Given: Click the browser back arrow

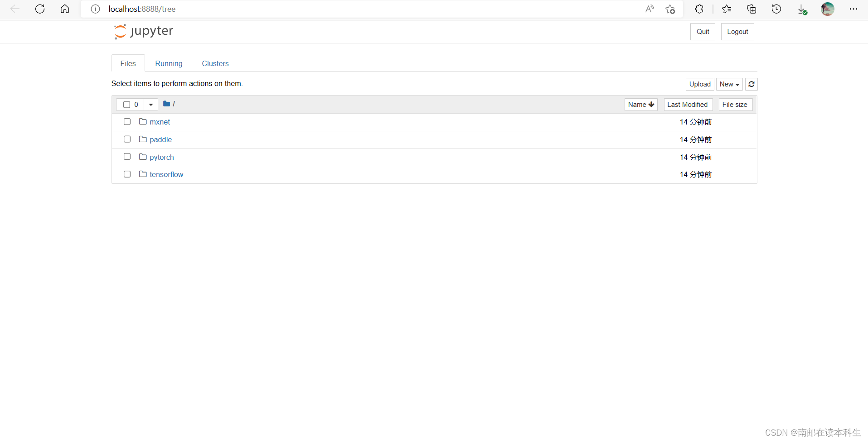Looking at the screenshot, I should click(15, 9).
